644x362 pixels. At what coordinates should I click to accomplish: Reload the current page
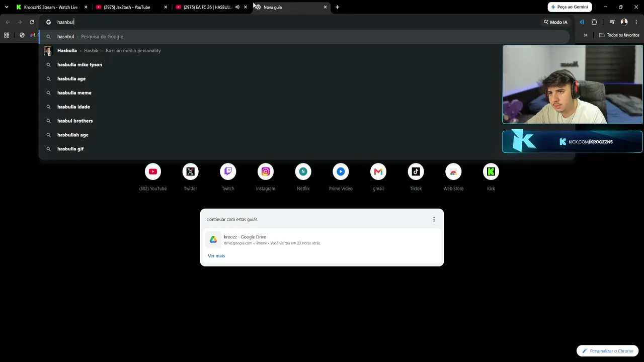coord(32,22)
